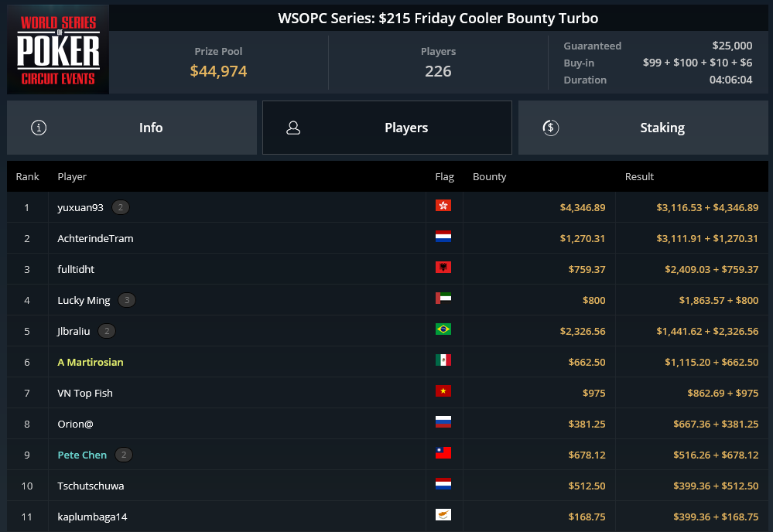Click result $399.36 + $168.75
Screen dimensions: 773x532
(x=716, y=517)
